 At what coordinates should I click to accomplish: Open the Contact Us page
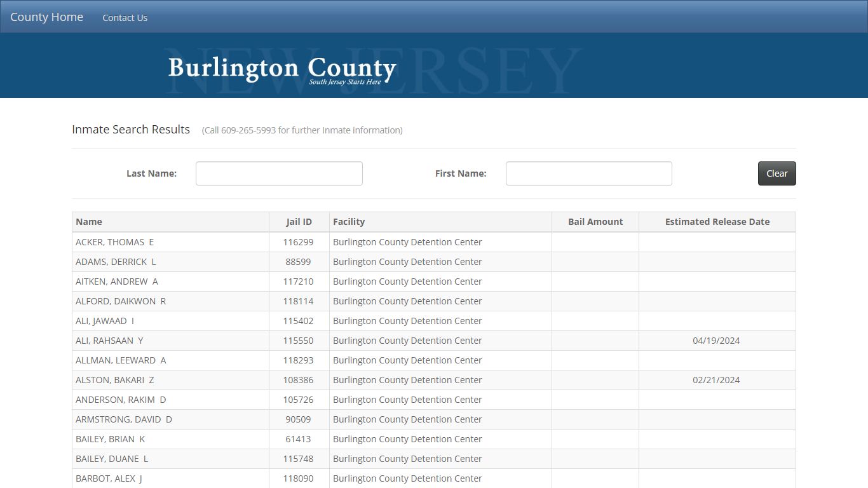pyautogui.click(x=125, y=17)
